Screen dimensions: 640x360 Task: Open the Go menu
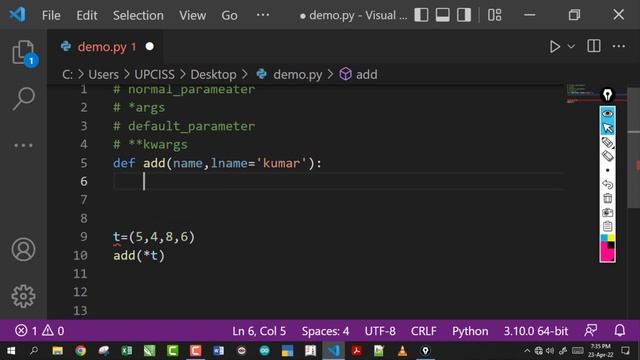pos(229,15)
